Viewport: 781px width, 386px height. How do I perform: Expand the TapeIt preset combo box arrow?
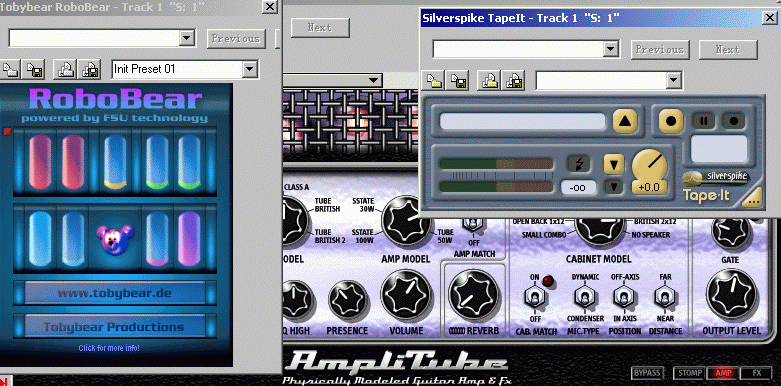(673, 80)
